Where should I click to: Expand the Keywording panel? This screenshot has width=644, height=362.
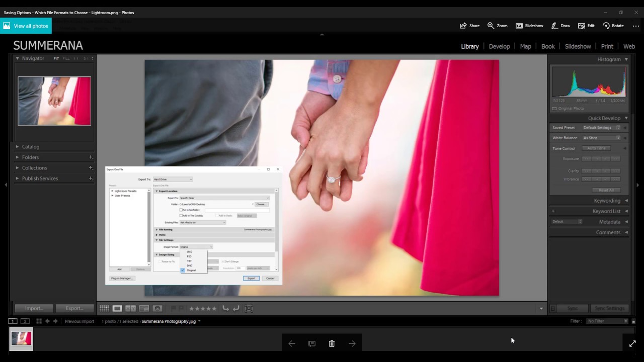tap(626, 201)
